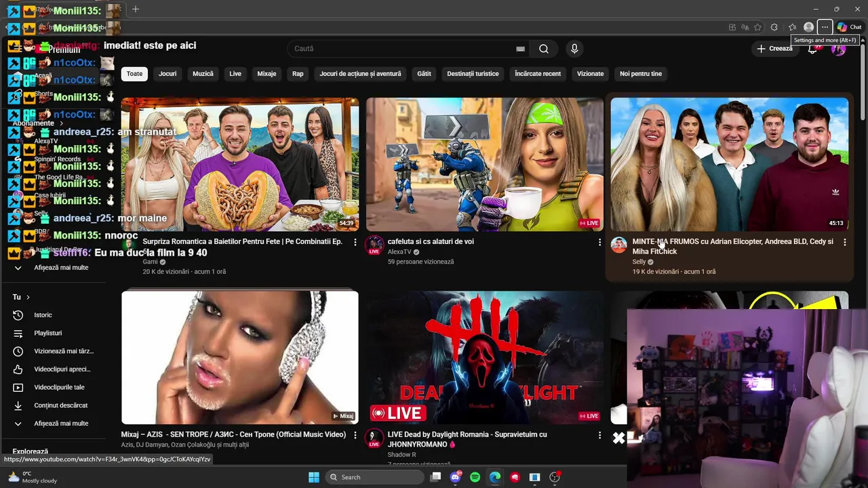The width and height of the screenshot is (868, 488).
Task: Click the Windows taskbar Search box
Action: 373,477
